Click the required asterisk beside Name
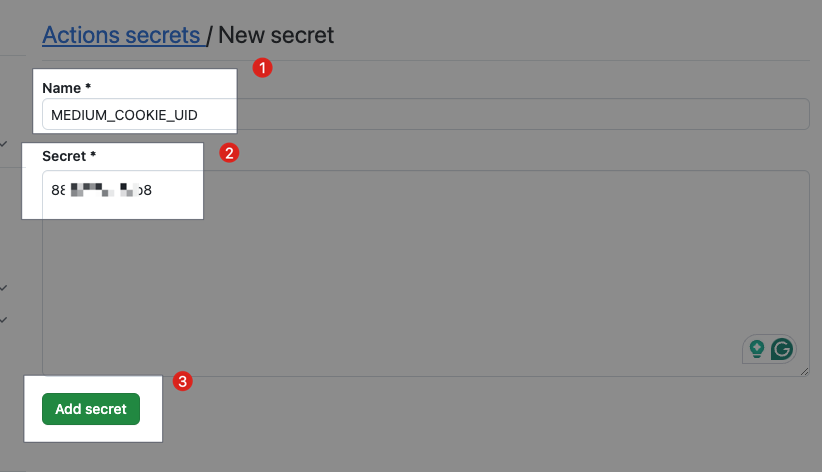This screenshot has height=472, width=822. [x=89, y=88]
